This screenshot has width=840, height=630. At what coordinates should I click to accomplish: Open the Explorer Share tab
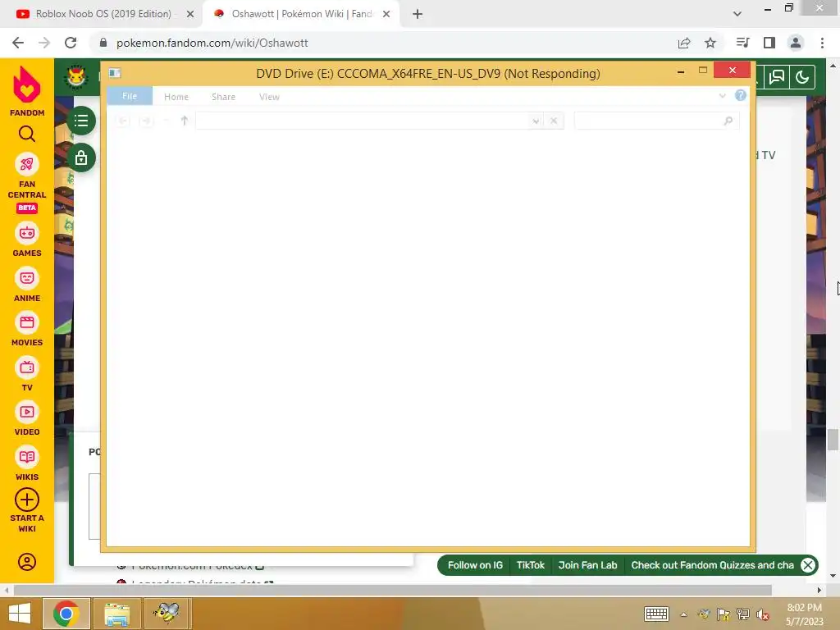223,97
